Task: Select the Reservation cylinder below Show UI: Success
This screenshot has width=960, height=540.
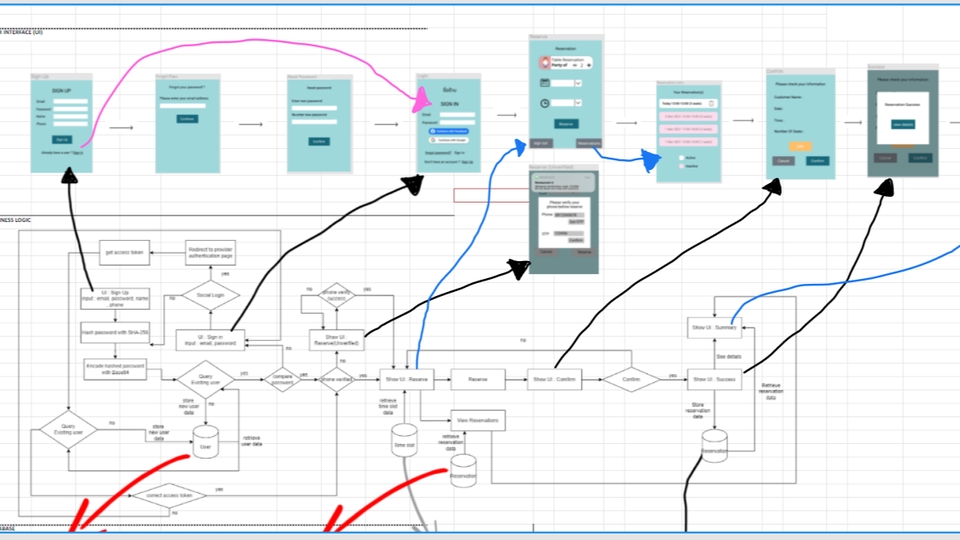Action: click(714, 446)
